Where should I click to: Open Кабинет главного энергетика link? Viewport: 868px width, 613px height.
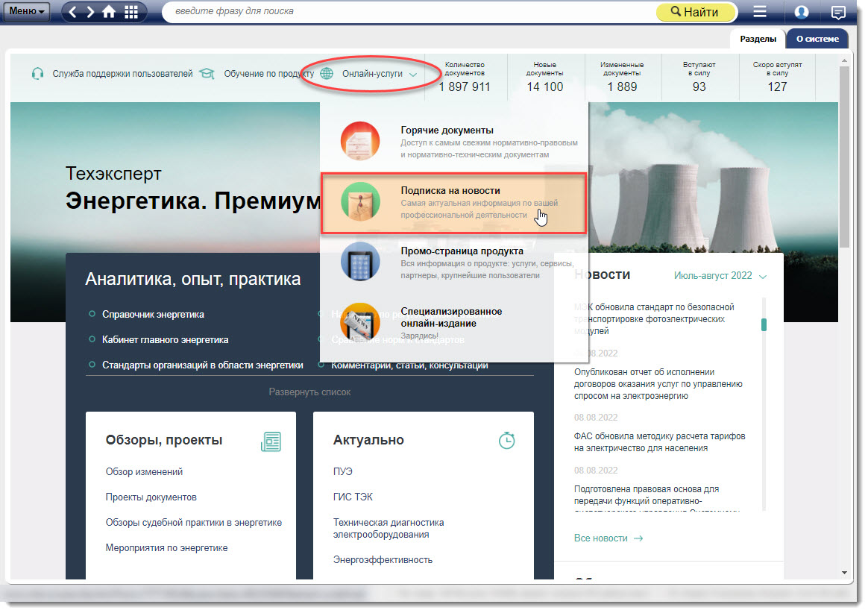[165, 340]
